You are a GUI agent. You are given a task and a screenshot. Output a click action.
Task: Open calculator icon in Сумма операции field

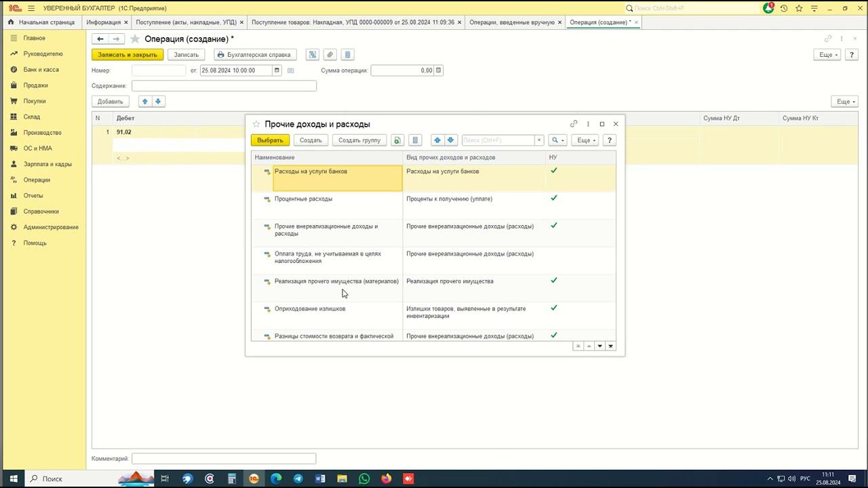pyautogui.click(x=439, y=70)
